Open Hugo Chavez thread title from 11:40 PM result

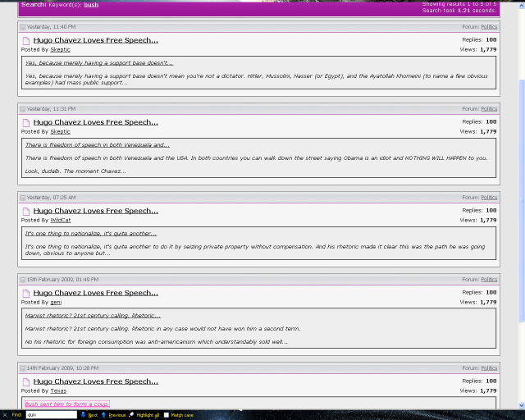[95, 40]
